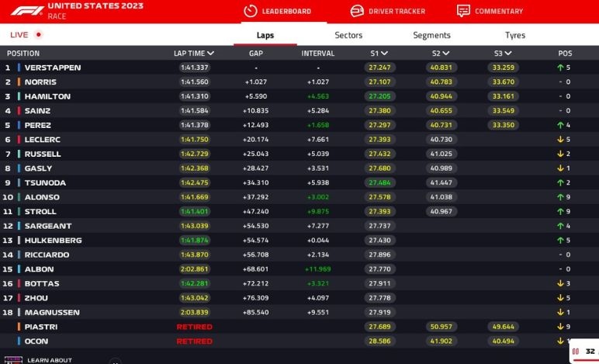Click Verstappen's green position-gain arrow
The height and width of the screenshot is (364, 599).
tap(559, 68)
